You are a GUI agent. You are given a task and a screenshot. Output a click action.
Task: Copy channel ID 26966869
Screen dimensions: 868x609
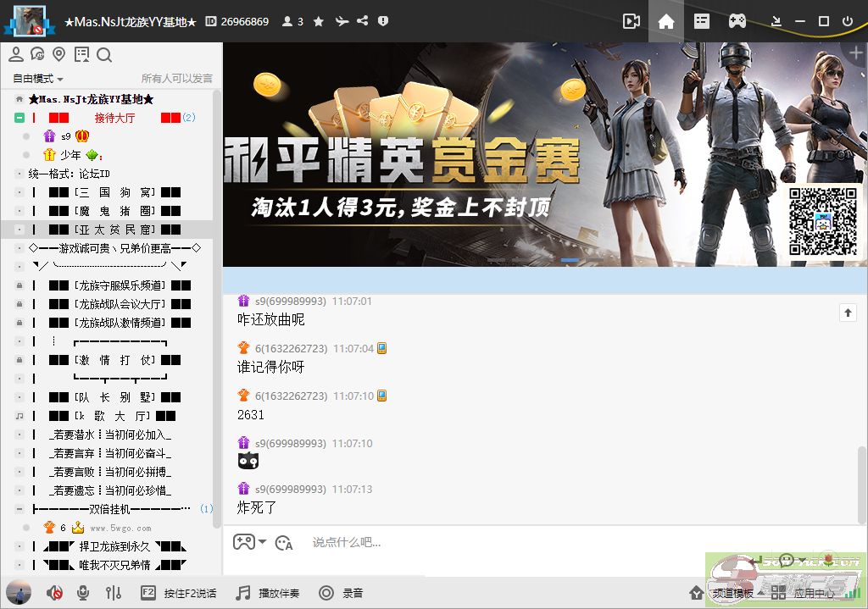(237, 21)
